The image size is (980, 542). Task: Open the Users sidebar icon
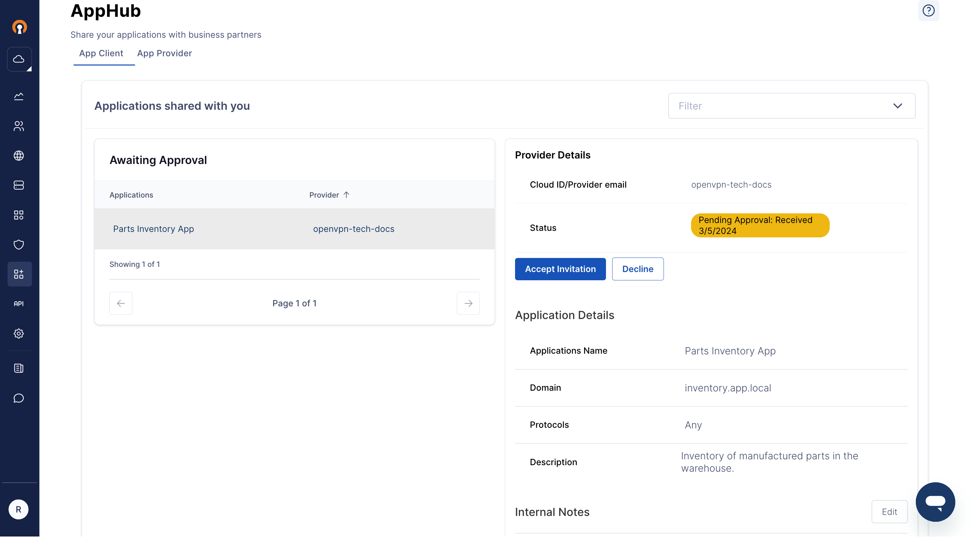(19, 126)
